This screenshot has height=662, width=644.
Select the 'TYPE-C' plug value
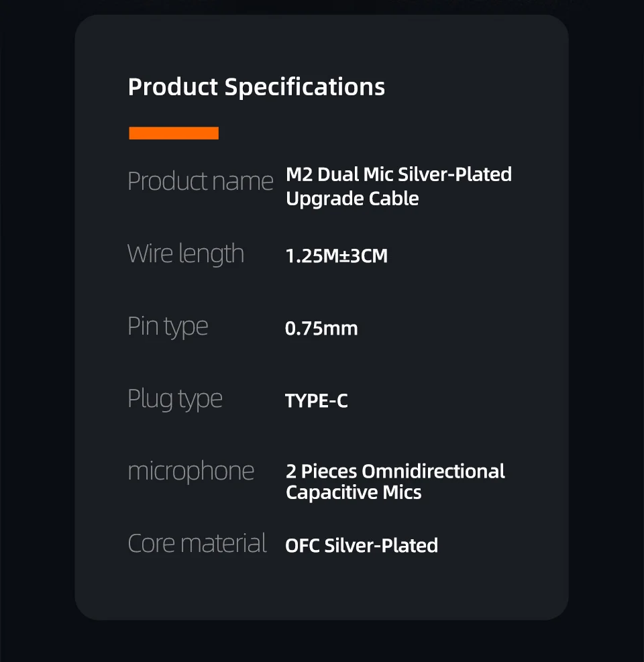click(x=316, y=401)
